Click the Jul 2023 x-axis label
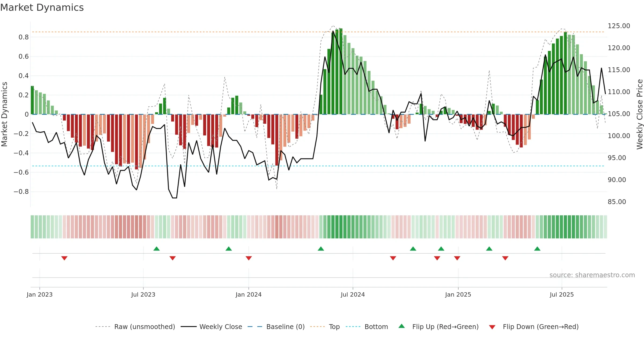The width and height of the screenshot is (644, 362). [x=143, y=294]
